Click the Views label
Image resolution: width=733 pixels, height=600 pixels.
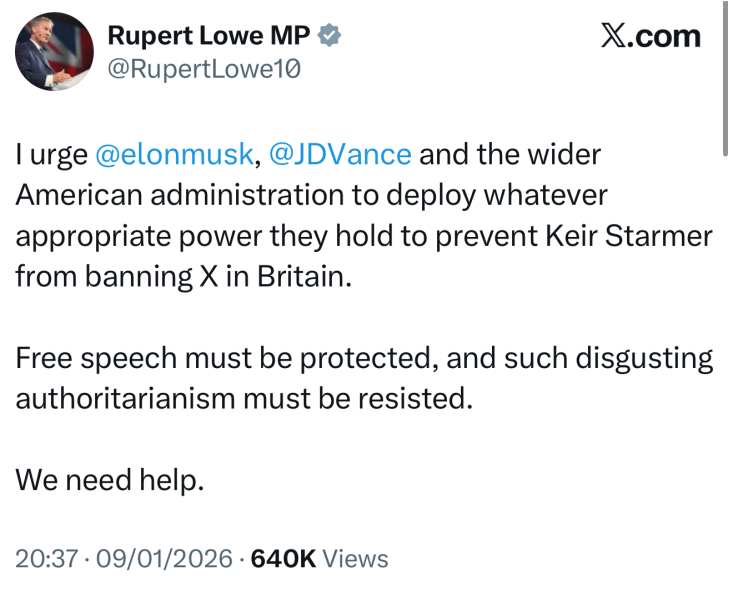pyautogui.click(x=355, y=558)
